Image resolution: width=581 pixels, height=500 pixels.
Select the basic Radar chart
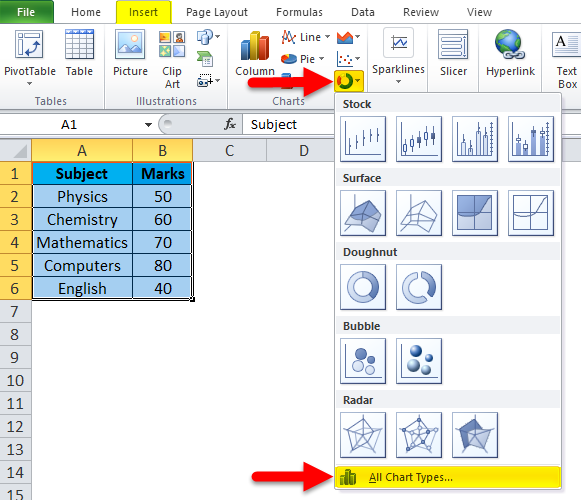coord(363,435)
